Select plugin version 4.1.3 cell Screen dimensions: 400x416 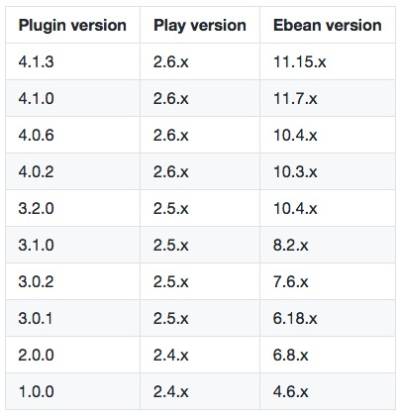pyautogui.click(x=73, y=62)
